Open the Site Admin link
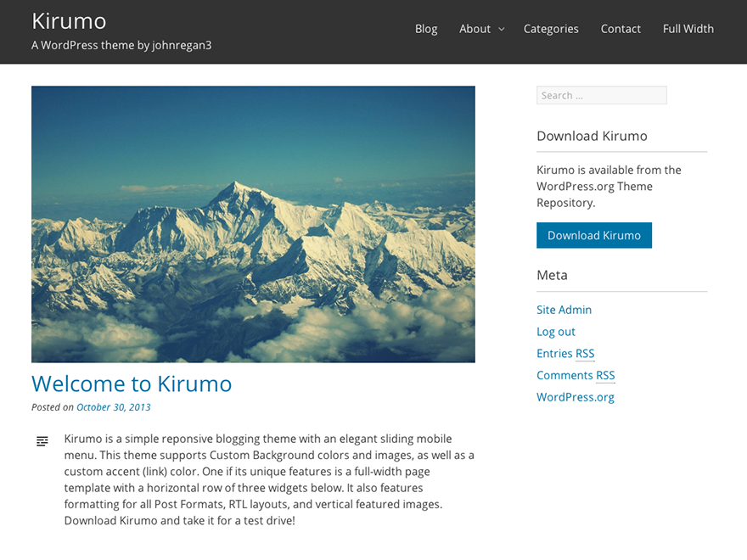Screen dimensions: 747x560 point(564,310)
